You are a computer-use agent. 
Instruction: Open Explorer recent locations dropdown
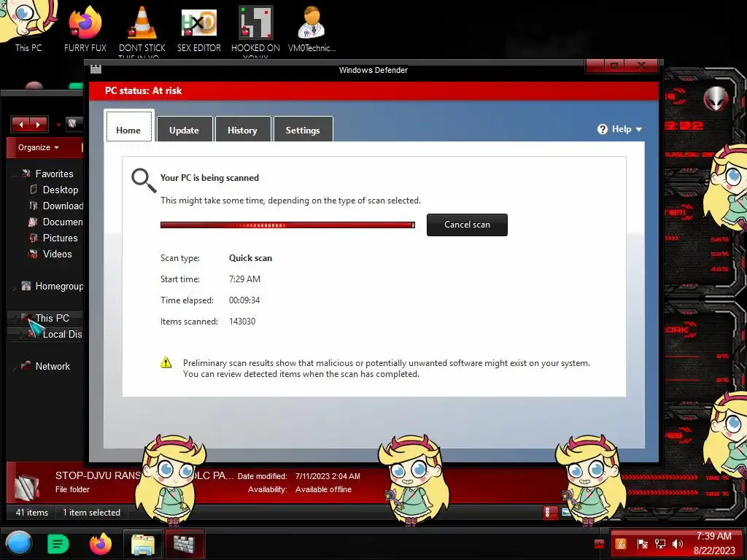pos(58,125)
